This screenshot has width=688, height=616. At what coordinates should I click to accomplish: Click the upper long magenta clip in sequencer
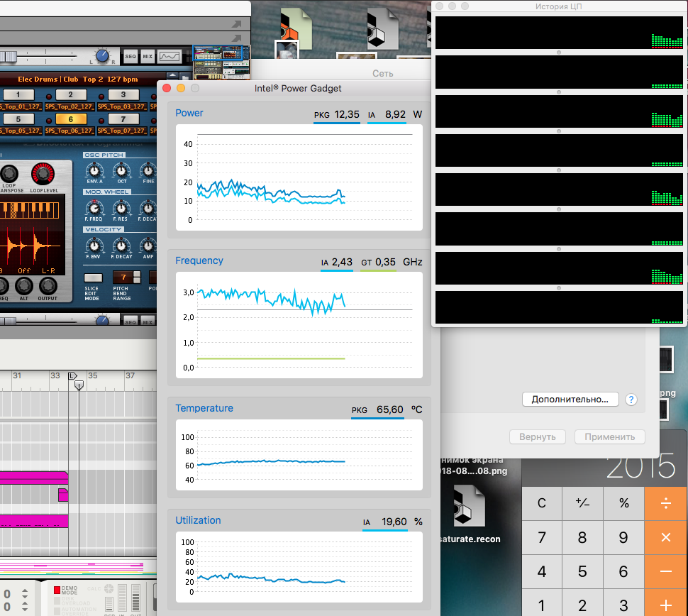coord(34,478)
